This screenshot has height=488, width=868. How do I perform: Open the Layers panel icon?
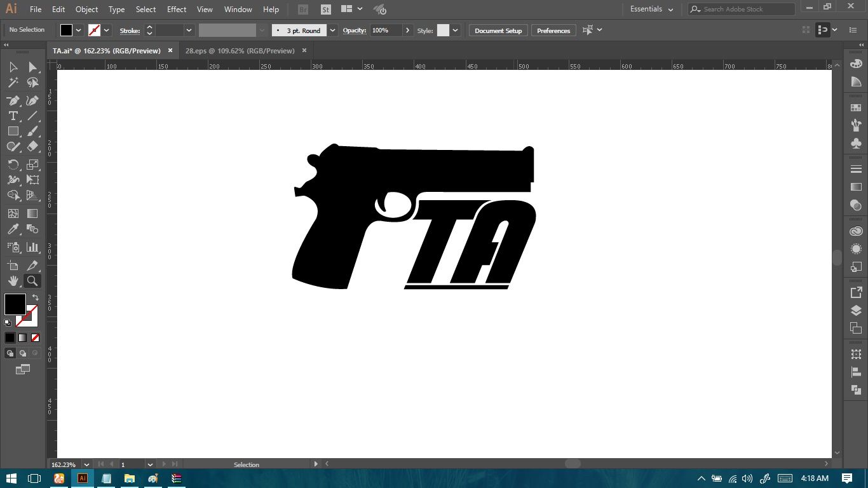pyautogui.click(x=856, y=311)
